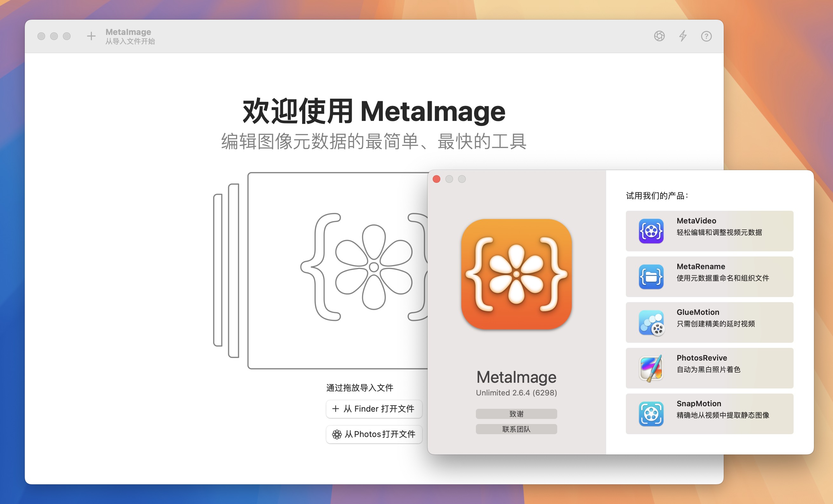Open the MetaRename product title link

point(701,266)
